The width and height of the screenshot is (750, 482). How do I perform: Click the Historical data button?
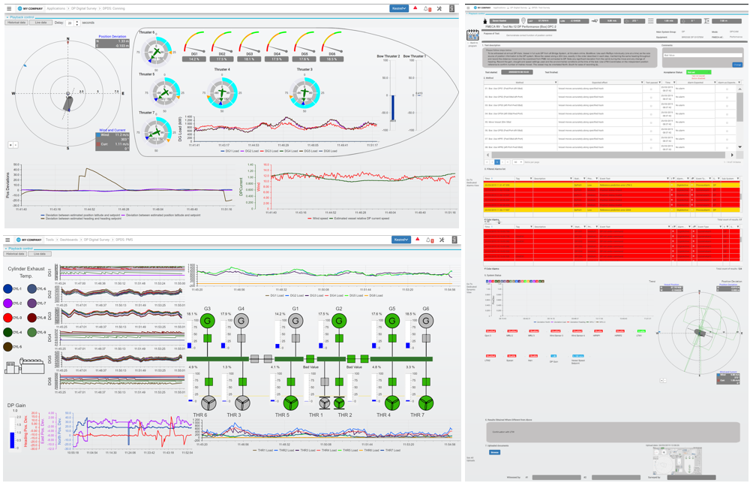pyautogui.click(x=17, y=23)
